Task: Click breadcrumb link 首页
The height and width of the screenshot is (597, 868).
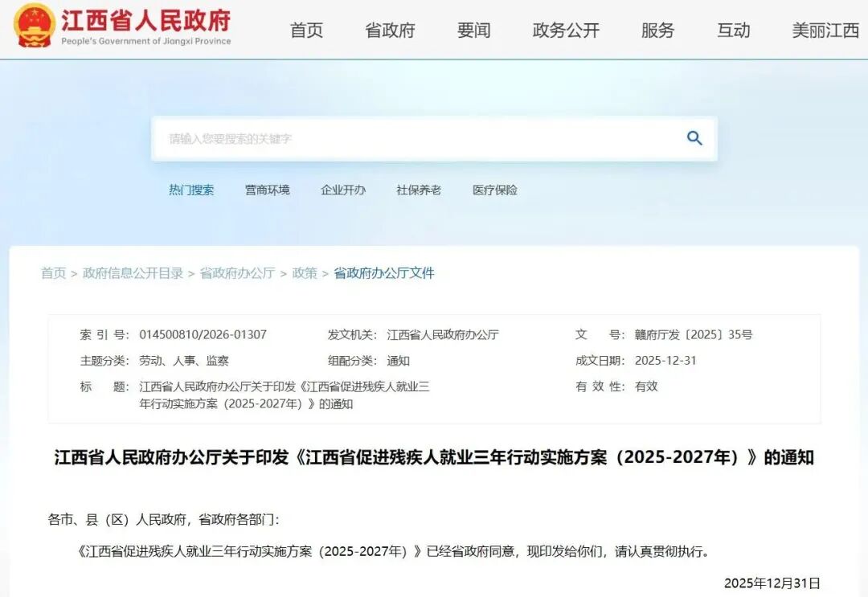Action: 53,273
